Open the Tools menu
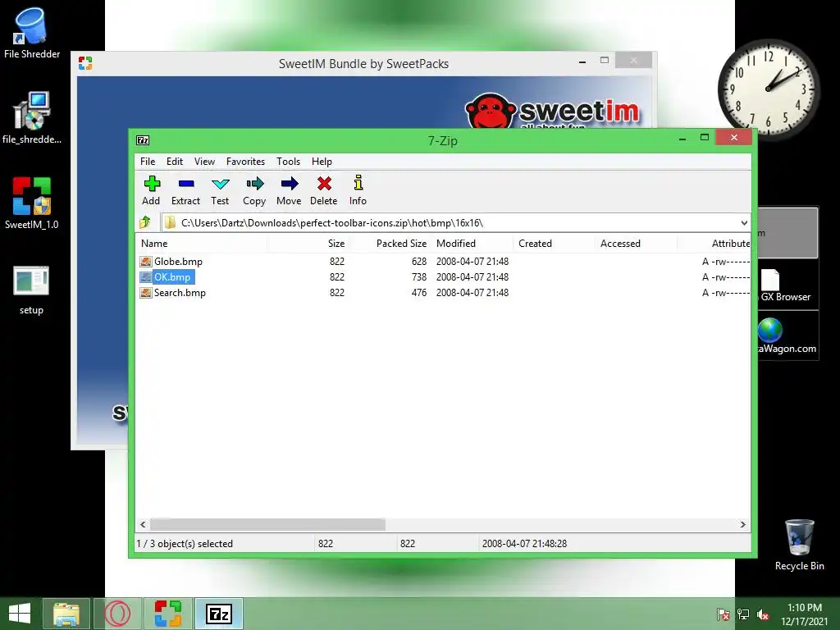This screenshot has width=840, height=630. tap(288, 162)
